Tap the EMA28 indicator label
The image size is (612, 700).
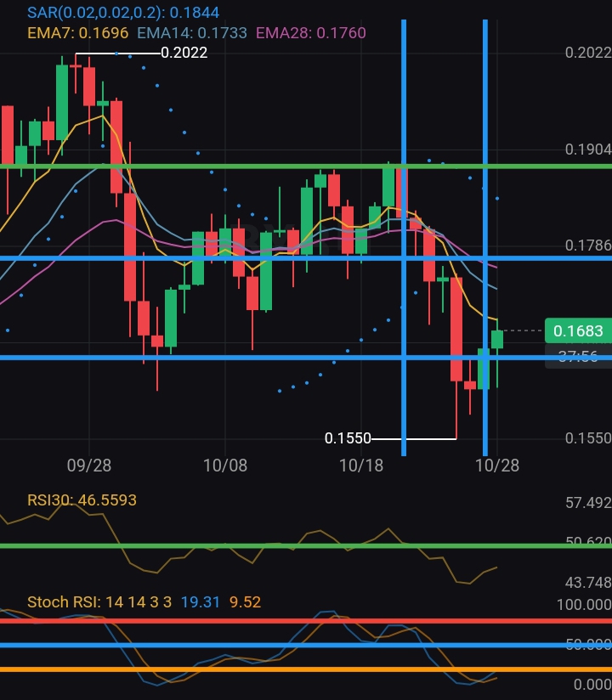(310, 33)
